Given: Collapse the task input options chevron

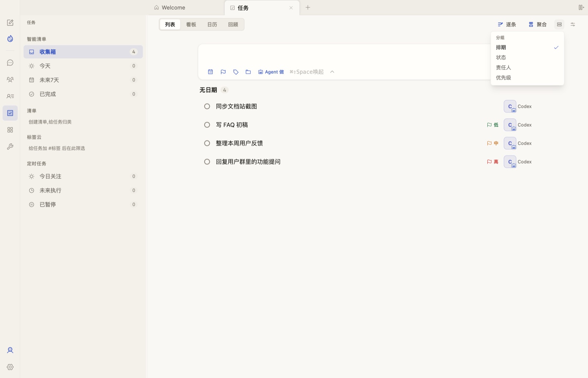Looking at the screenshot, I should click(x=332, y=72).
